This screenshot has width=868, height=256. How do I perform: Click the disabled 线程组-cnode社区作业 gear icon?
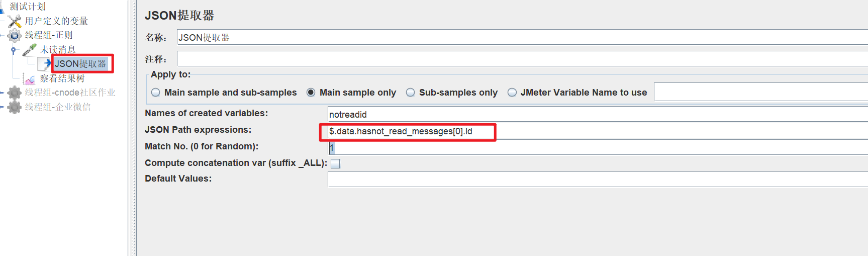(15, 93)
